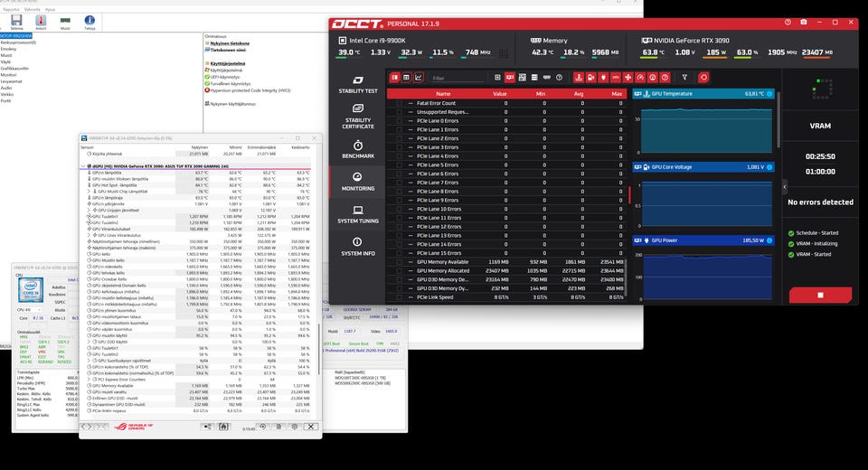Toggle the fan sensor type filter in OCCT
Screen dimensions: 868x470
[x=627, y=78]
